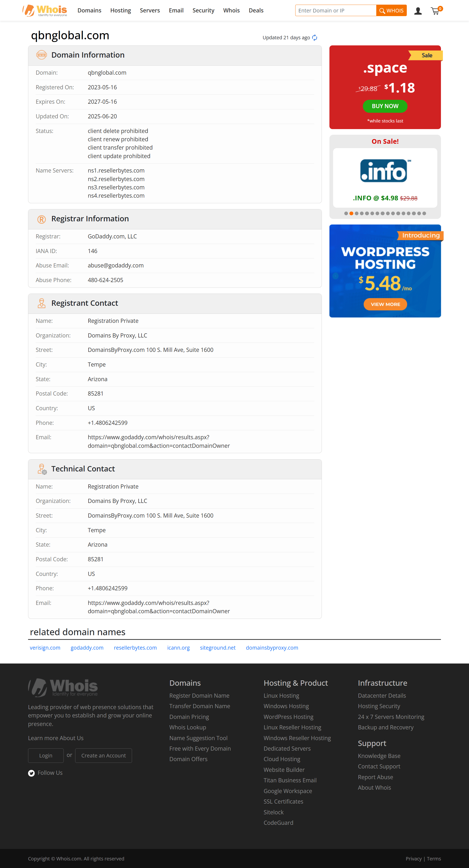Open Backup and Recovery link

pyautogui.click(x=386, y=727)
